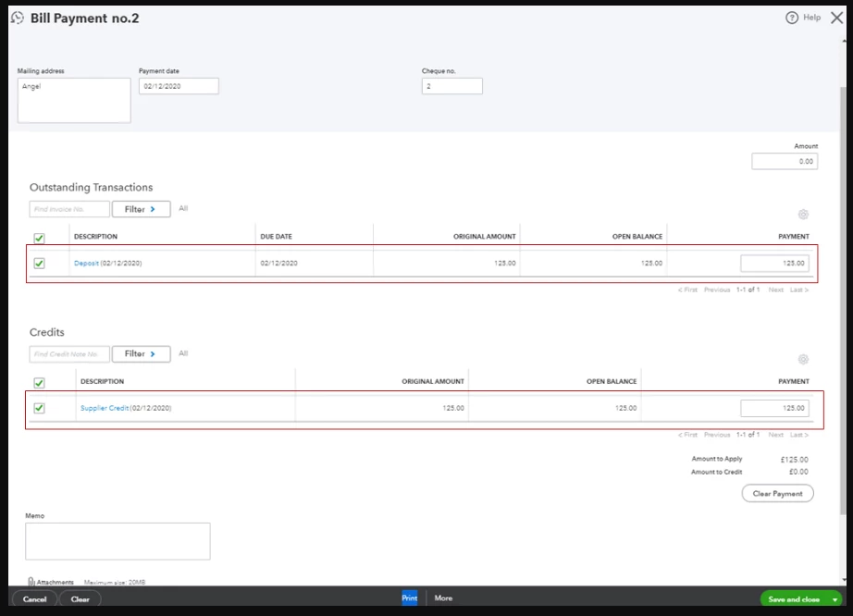Click Save and close button
853x616 pixels.
(794, 599)
